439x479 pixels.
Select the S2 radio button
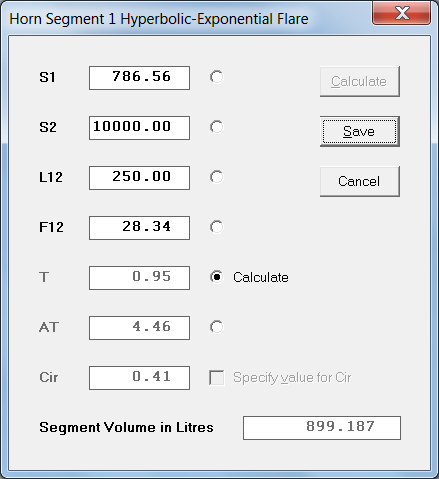[x=217, y=127]
